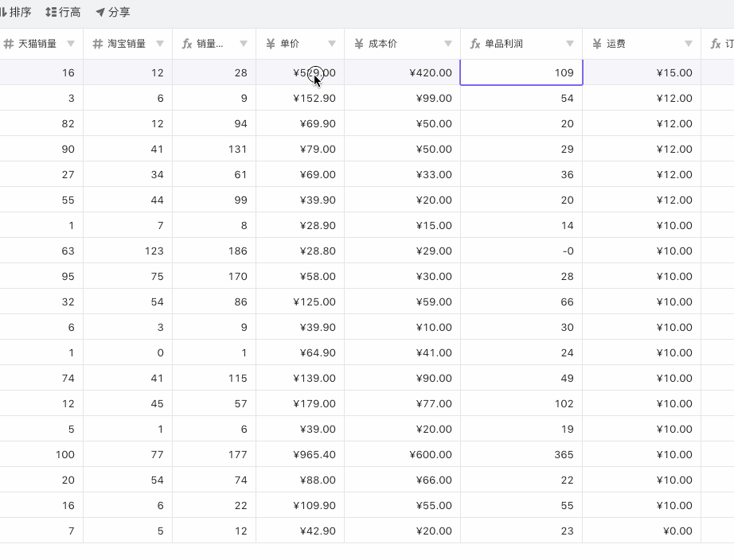Screen dimensions: 734x560
Task: Open the 天猫销量 column dropdown arrow
Action: click(x=71, y=45)
